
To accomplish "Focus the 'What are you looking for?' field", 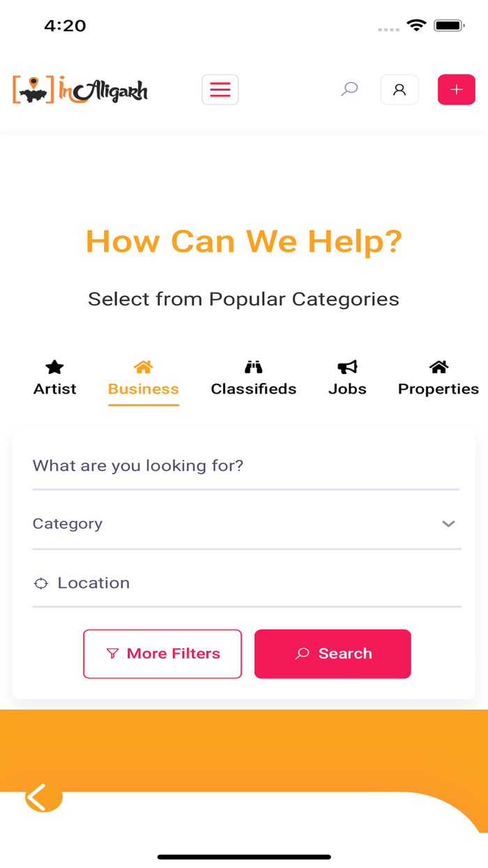I will coord(245,466).
